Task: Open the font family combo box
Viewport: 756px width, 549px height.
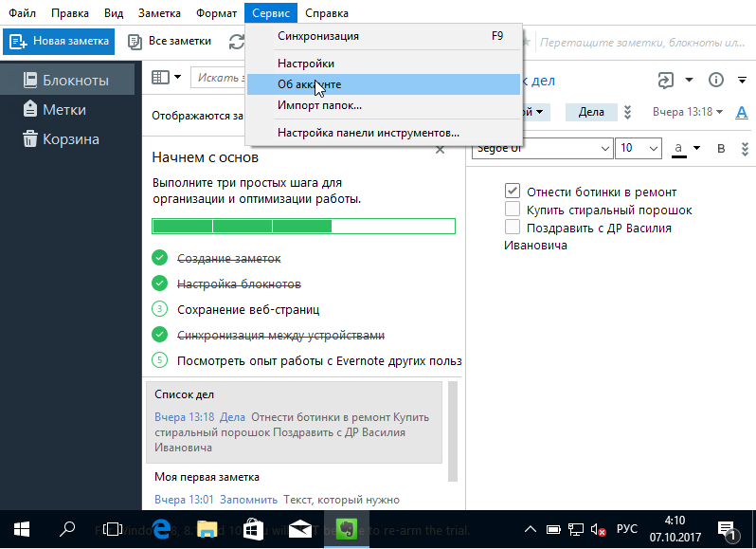Action: (x=543, y=148)
